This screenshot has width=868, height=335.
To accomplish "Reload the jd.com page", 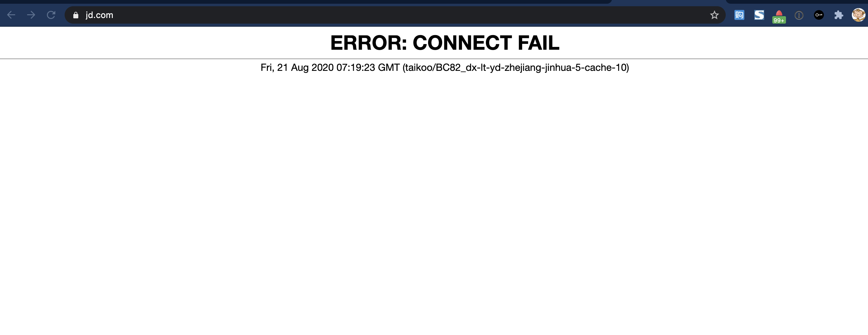I will tap(51, 15).
